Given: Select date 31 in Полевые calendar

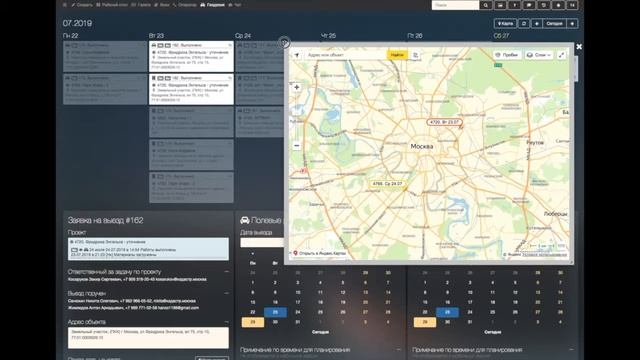Looking at the screenshot, I should tap(298, 322).
